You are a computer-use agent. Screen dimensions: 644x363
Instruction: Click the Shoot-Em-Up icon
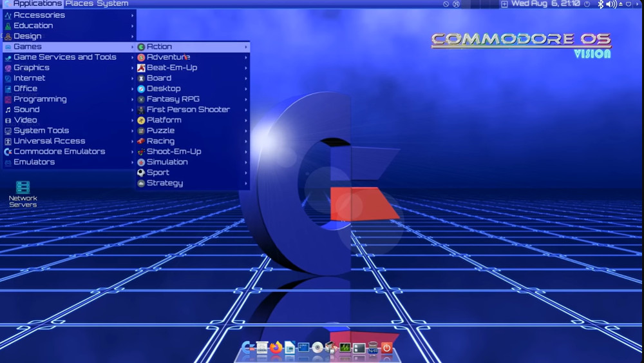(141, 152)
